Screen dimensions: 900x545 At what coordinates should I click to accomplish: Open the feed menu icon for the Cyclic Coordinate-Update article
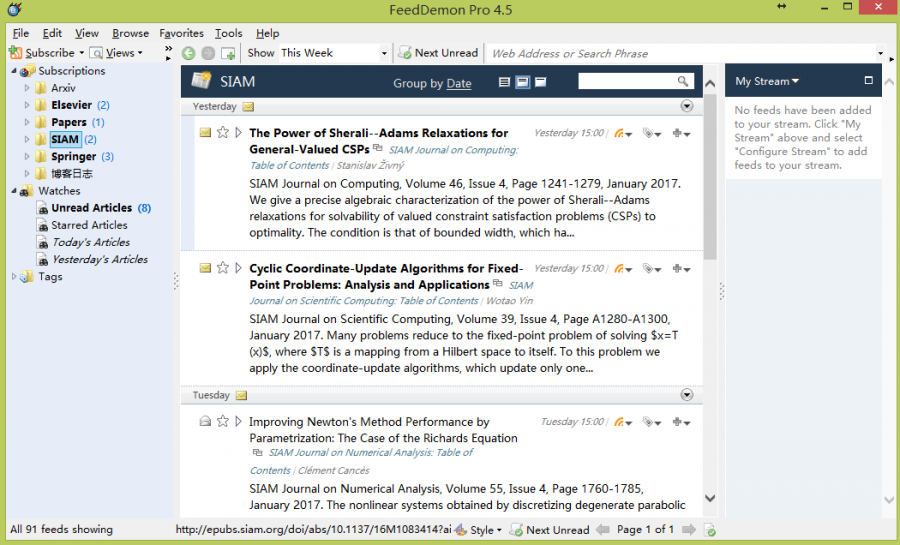tap(623, 268)
